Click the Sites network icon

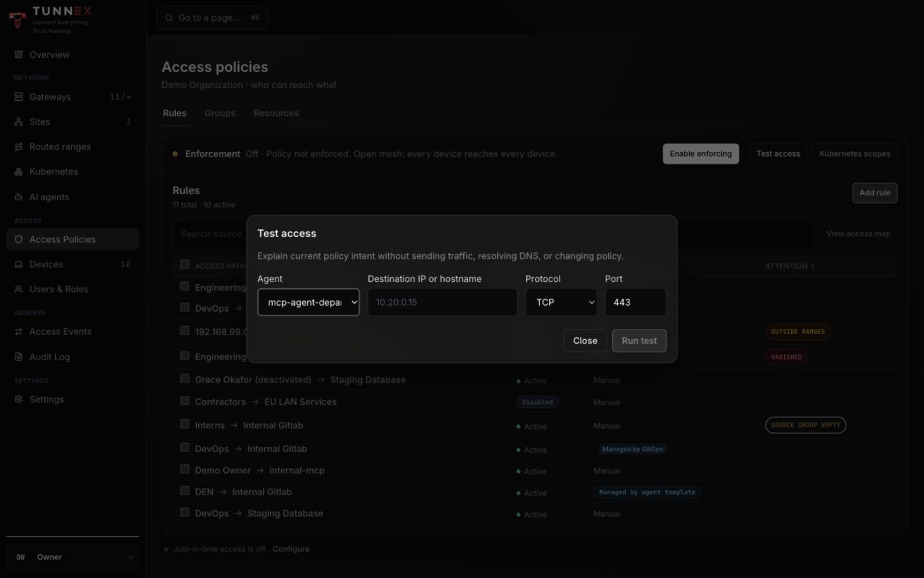click(19, 122)
